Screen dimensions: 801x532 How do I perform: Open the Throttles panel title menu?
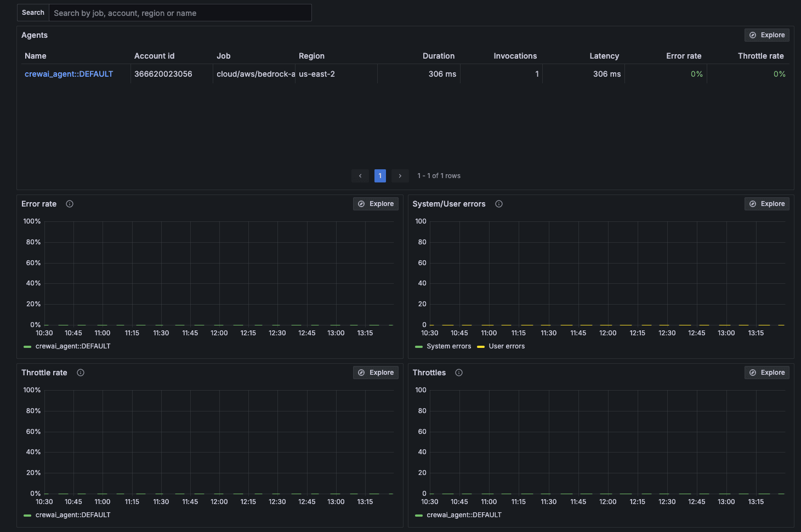(429, 372)
